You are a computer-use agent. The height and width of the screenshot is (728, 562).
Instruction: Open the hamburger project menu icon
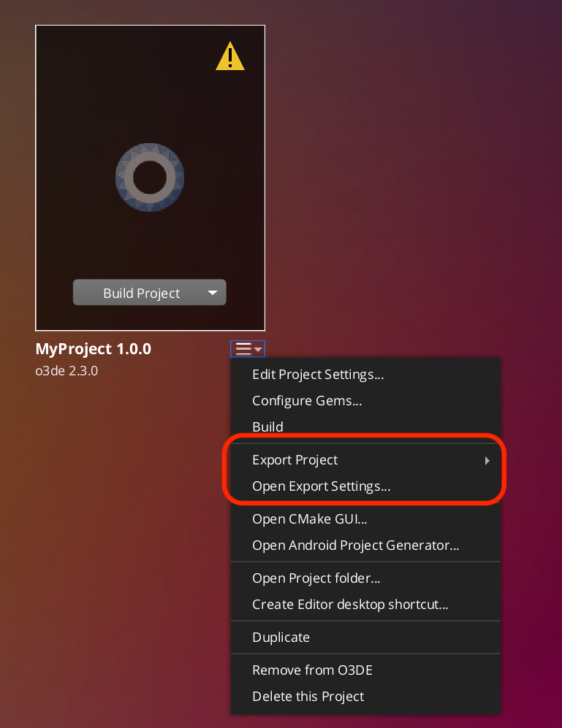[x=247, y=349]
